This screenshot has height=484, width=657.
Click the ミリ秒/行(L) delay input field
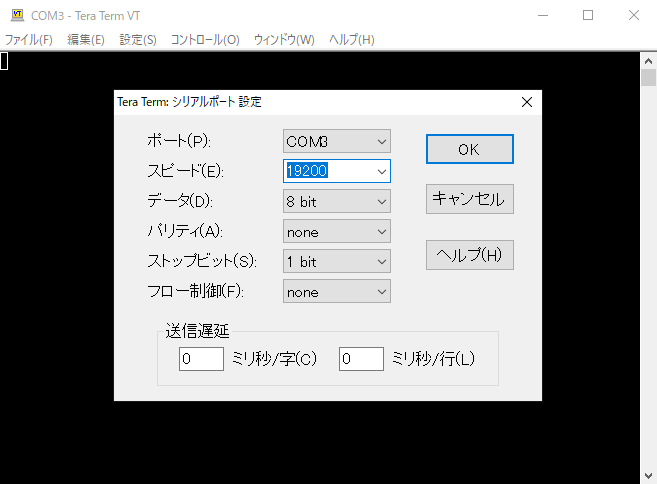(x=361, y=359)
